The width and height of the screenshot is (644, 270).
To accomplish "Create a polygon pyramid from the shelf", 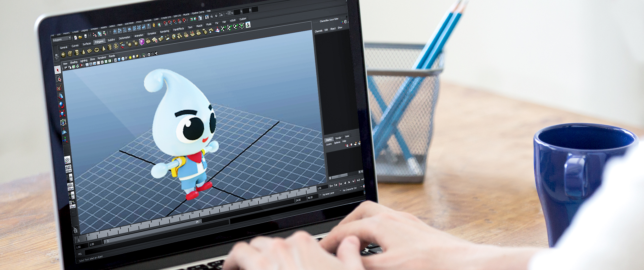I will point(103,48).
